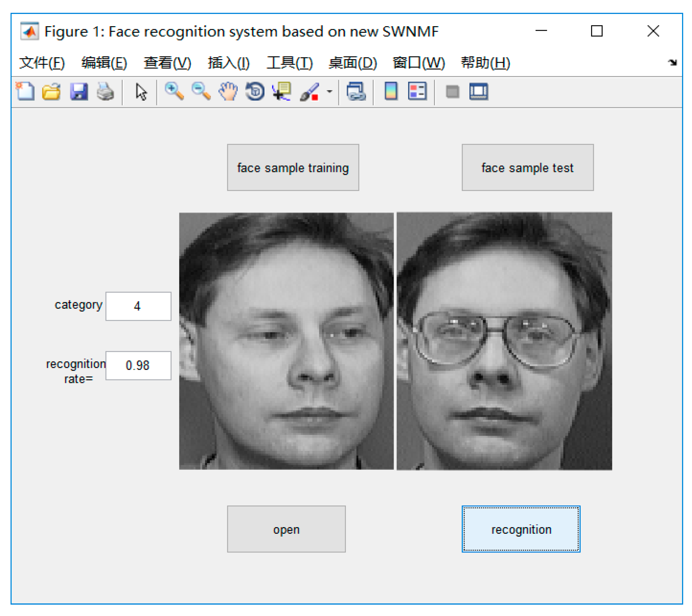This screenshot has width=692, height=616.
Task: Activate the Rotate 3D tool
Action: (x=255, y=92)
